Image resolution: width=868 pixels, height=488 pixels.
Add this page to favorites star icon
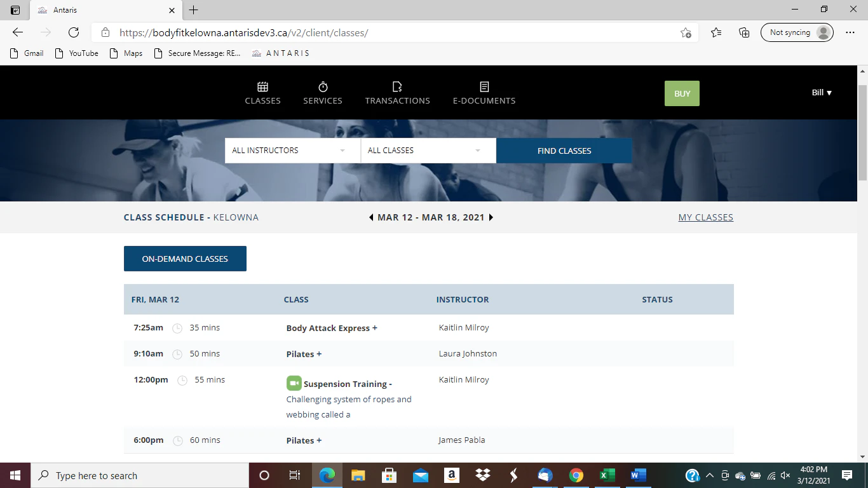pyautogui.click(x=686, y=32)
